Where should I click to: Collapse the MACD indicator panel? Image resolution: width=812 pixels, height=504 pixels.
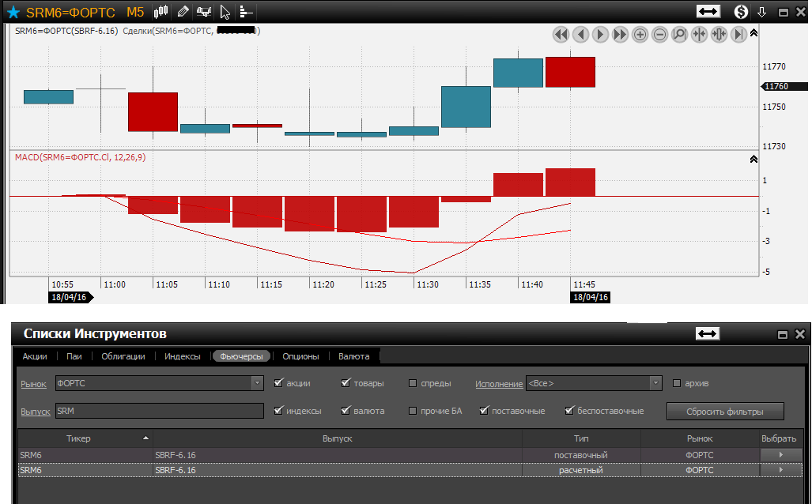tap(753, 159)
